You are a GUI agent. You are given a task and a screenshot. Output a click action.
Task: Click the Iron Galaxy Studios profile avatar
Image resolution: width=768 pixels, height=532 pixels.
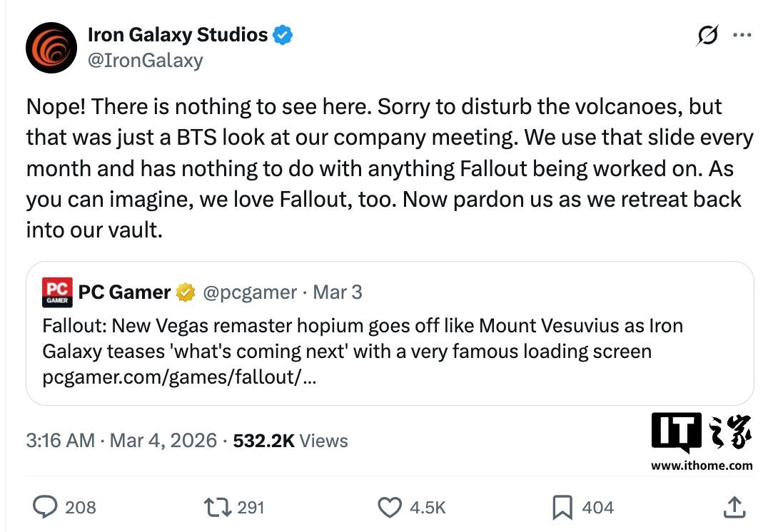(x=51, y=47)
